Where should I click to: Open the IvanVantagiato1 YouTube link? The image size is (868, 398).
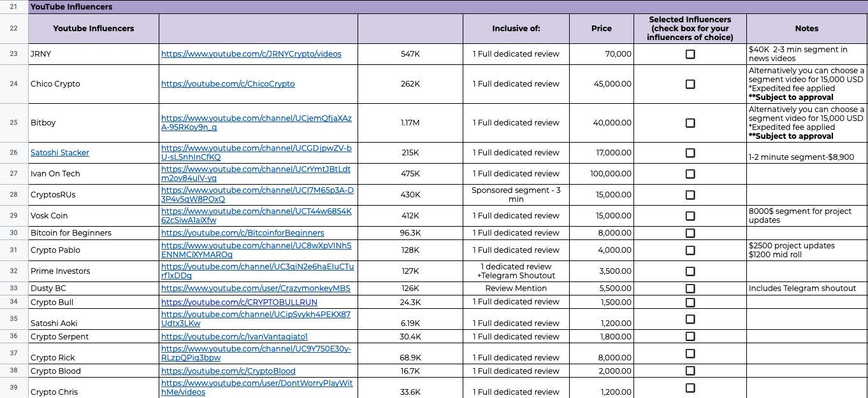(235, 337)
